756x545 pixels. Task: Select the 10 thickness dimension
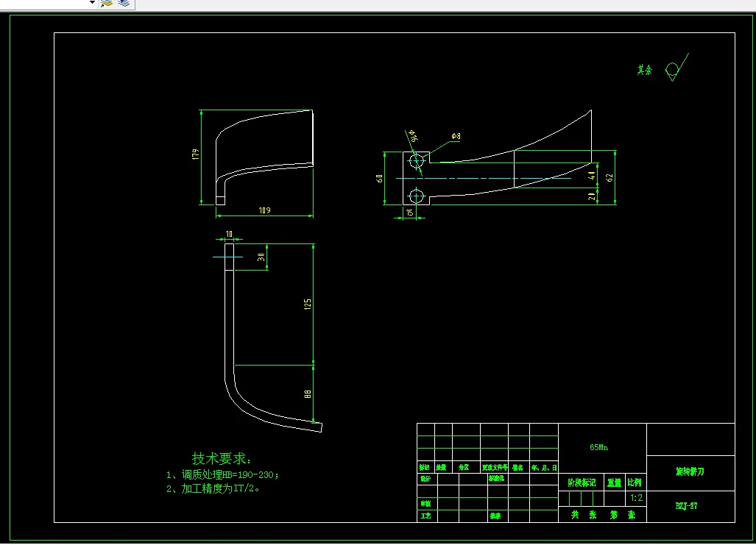(x=229, y=234)
